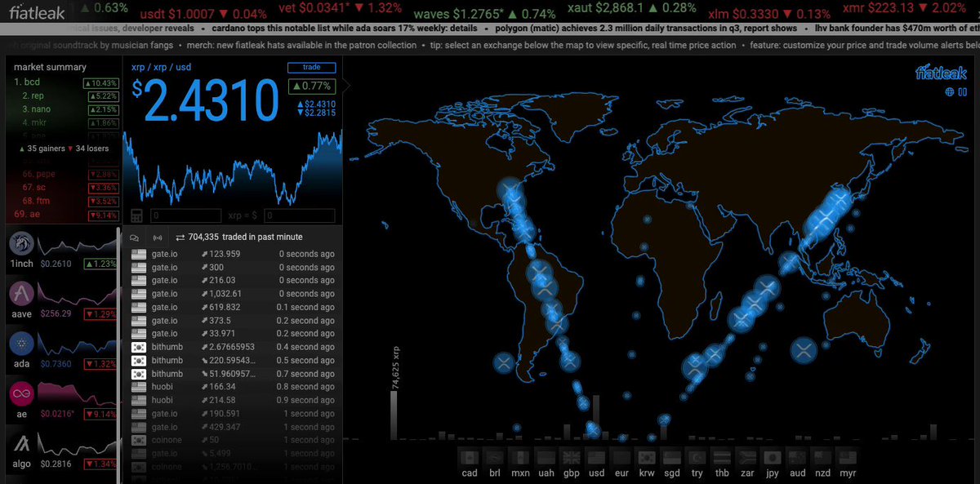980x484 pixels.
Task: Click the polygon (matic) news headline
Action: [x=646, y=29]
